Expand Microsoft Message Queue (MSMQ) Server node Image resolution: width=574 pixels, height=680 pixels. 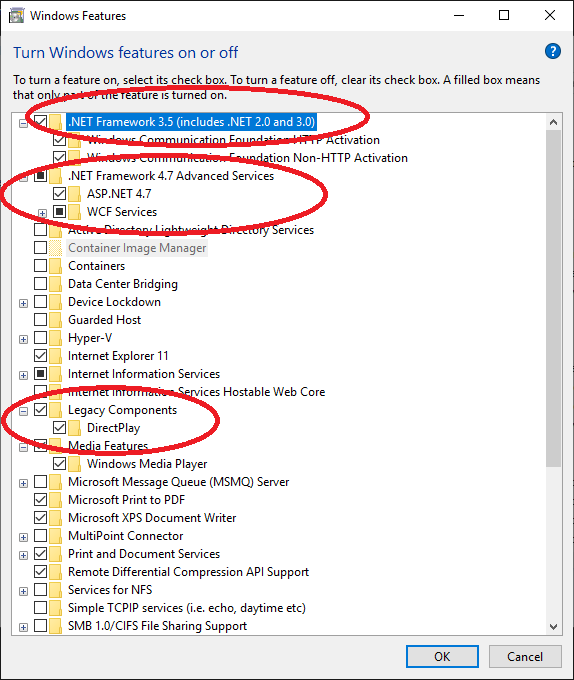click(23, 483)
